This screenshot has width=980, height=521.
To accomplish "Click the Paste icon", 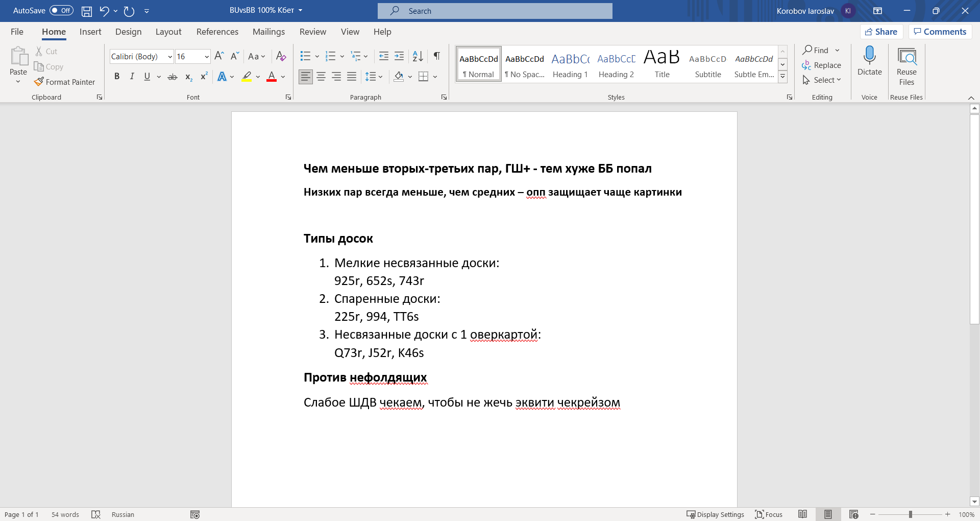I will point(18,57).
